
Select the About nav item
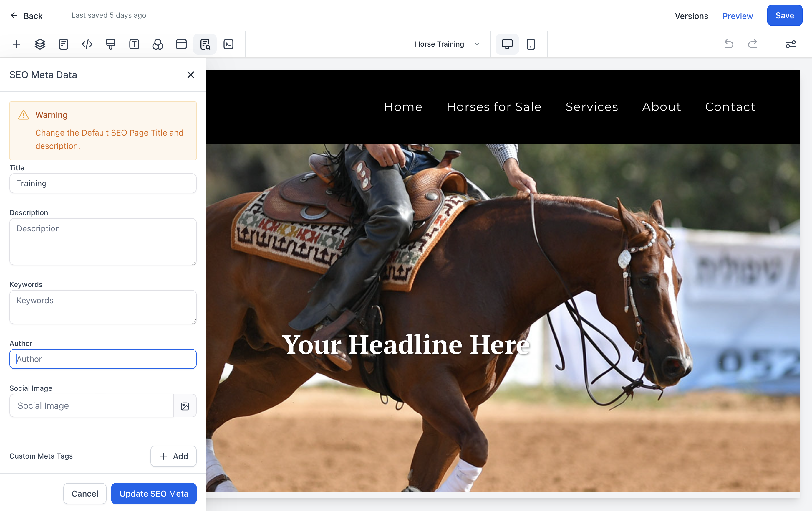(661, 107)
